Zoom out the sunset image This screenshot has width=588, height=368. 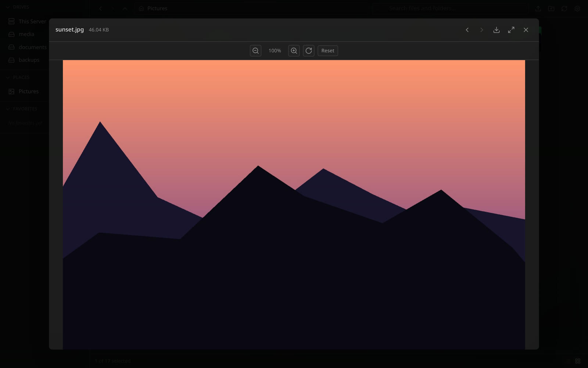[x=255, y=51]
